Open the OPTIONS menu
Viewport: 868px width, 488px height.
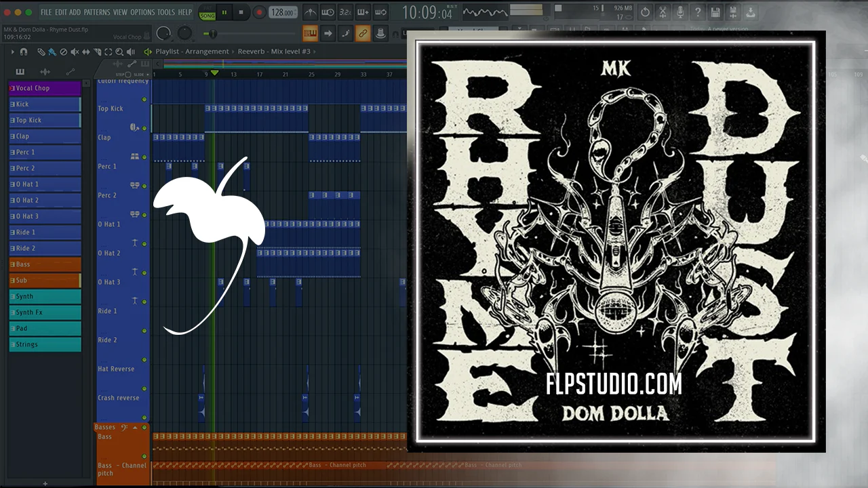point(142,12)
